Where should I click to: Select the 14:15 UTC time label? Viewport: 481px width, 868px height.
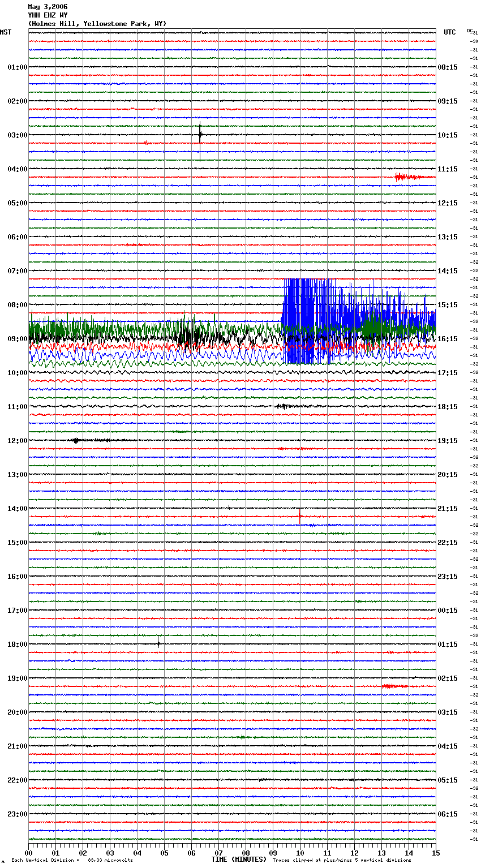[x=448, y=271]
